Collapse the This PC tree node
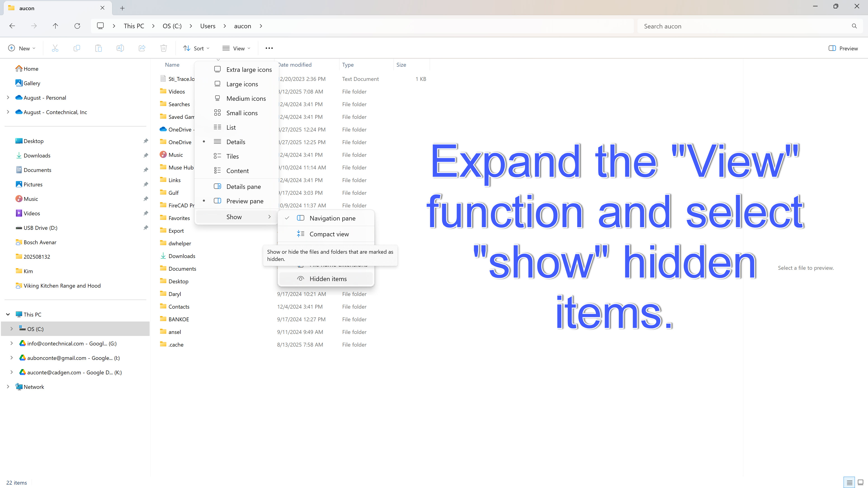Viewport: 868px width, 488px height. (x=8, y=314)
